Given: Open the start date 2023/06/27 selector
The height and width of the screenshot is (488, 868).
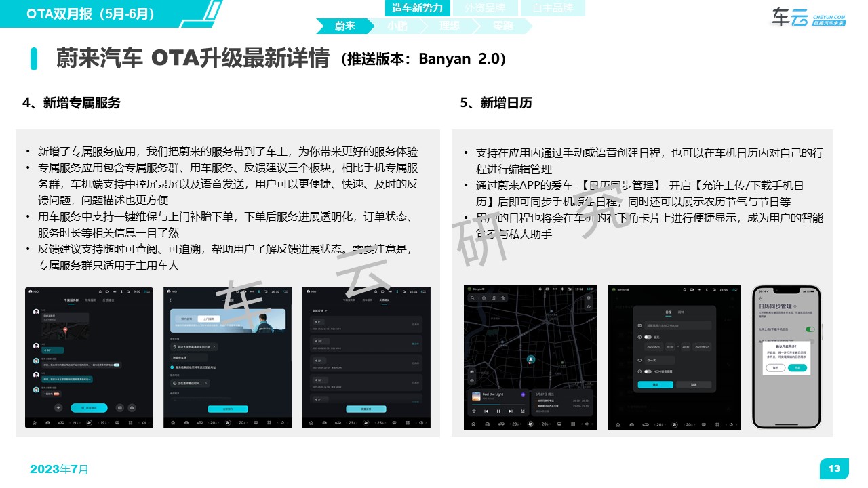Looking at the screenshot, I should click(654, 347).
